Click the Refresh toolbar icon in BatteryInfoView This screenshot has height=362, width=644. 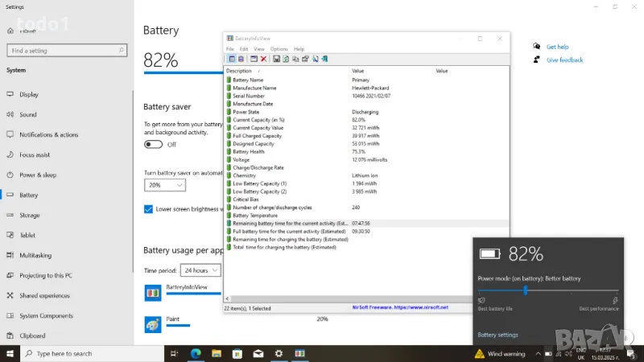click(286, 59)
